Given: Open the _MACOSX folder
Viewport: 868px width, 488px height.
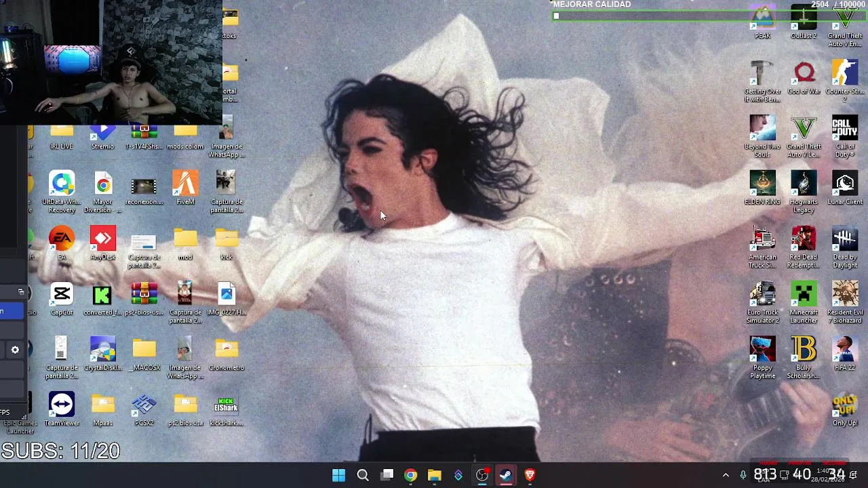Looking at the screenshot, I should 144,354.
